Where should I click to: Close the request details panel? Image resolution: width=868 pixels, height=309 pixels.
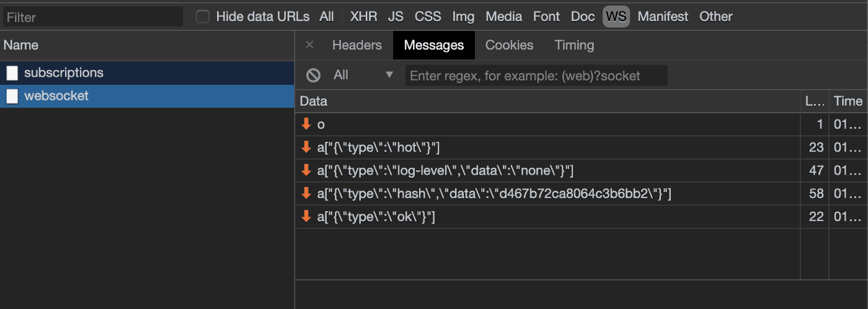click(310, 45)
